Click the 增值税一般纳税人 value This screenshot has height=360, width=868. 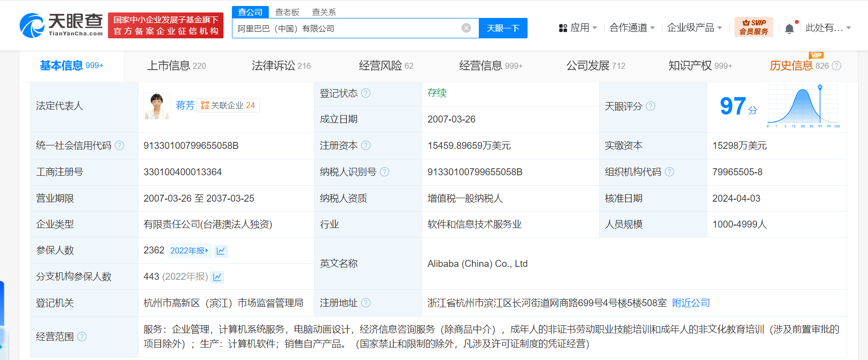click(x=465, y=198)
